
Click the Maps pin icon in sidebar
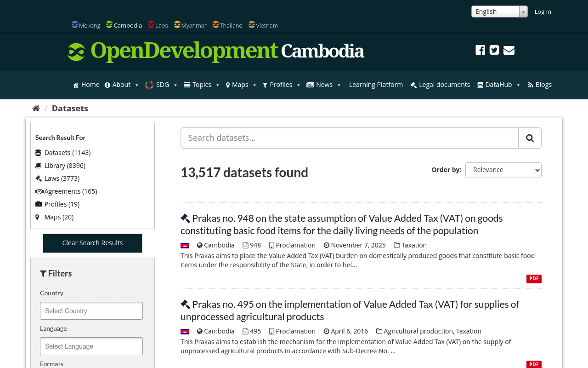(x=37, y=217)
